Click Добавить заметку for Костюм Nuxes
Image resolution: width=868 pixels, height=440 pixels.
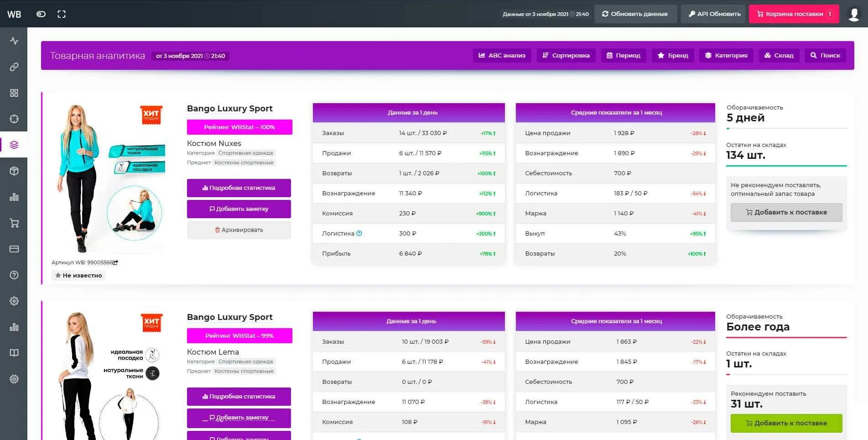[239, 209]
